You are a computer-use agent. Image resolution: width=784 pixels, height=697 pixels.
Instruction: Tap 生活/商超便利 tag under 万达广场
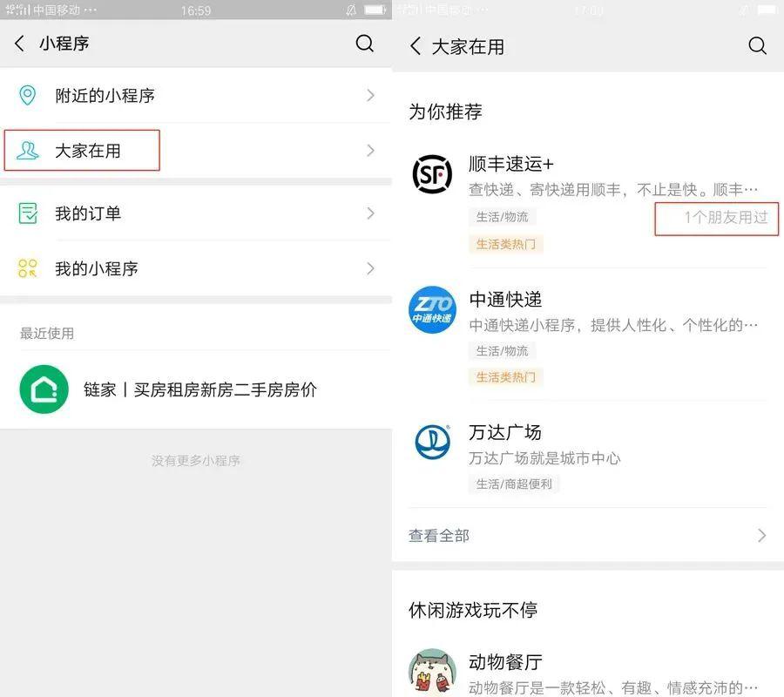click(x=514, y=484)
